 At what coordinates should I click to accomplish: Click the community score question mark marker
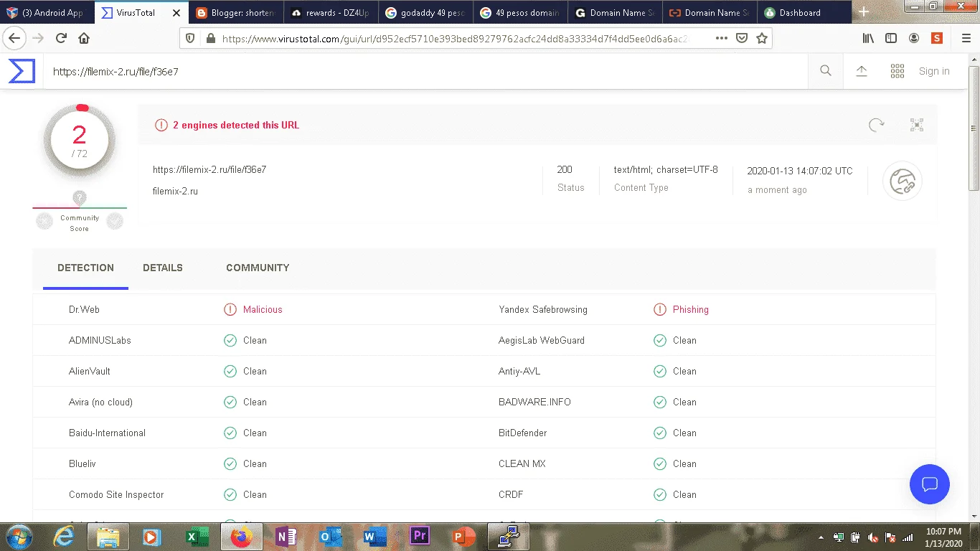[x=80, y=197]
